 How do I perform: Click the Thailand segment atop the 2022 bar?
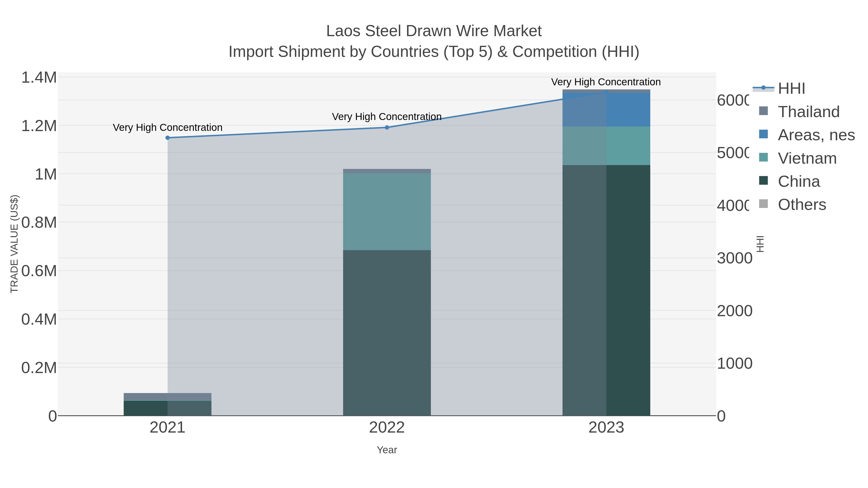coord(387,171)
